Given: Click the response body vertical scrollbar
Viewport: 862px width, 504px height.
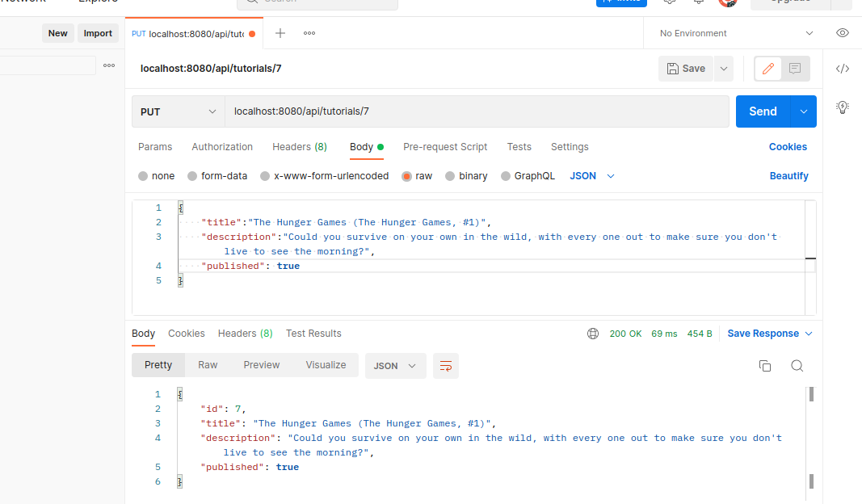Looking at the screenshot, I should point(811,438).
